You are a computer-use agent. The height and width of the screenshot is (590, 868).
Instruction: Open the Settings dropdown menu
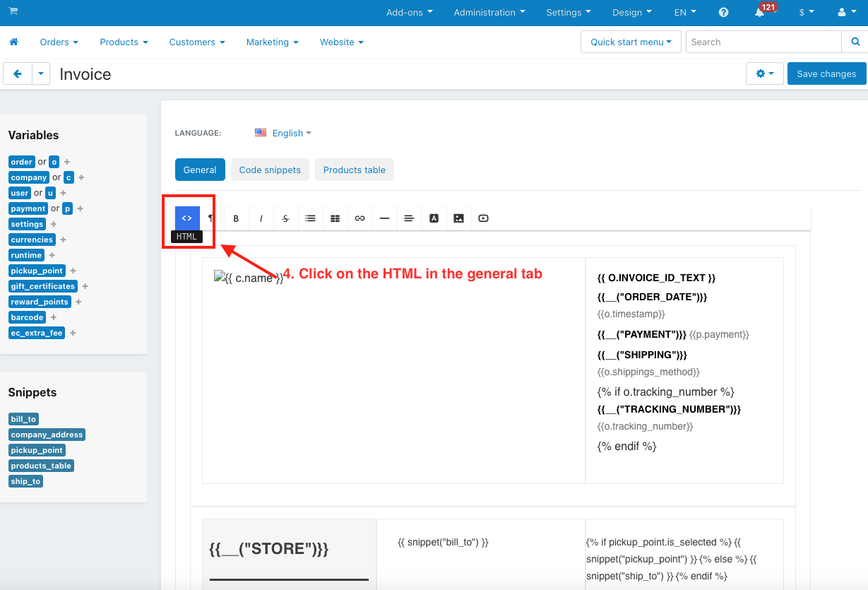pos(569,12)
